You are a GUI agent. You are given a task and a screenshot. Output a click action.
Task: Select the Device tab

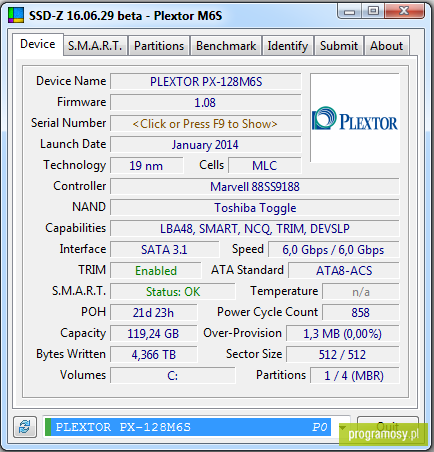point(38,44)
